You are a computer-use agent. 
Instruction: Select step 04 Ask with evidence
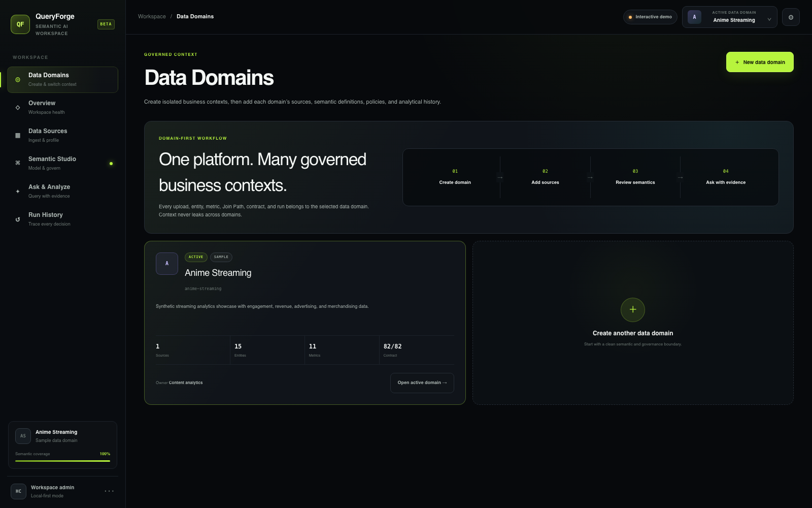726,177
